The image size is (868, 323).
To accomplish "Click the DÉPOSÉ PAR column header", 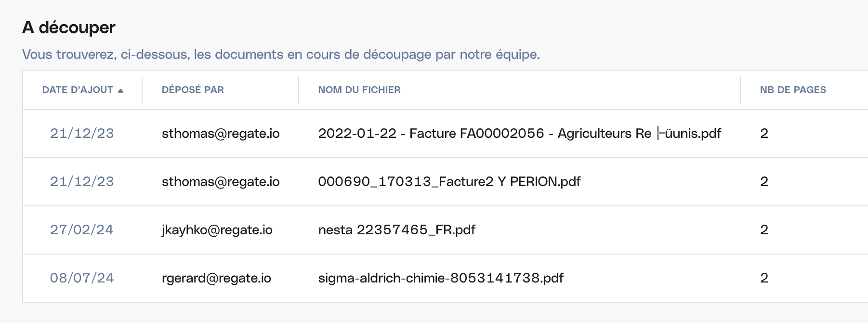I will [x=193, y=90].
